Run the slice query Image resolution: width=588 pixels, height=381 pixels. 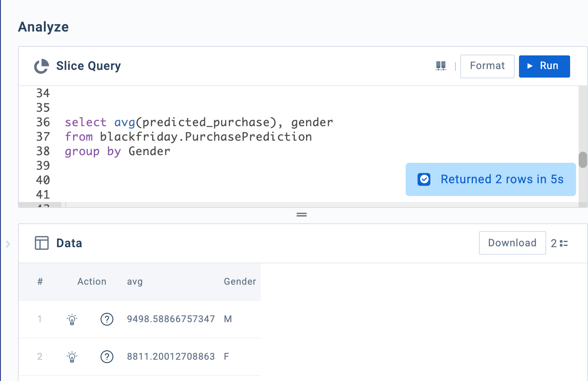[x=544, y=66]
